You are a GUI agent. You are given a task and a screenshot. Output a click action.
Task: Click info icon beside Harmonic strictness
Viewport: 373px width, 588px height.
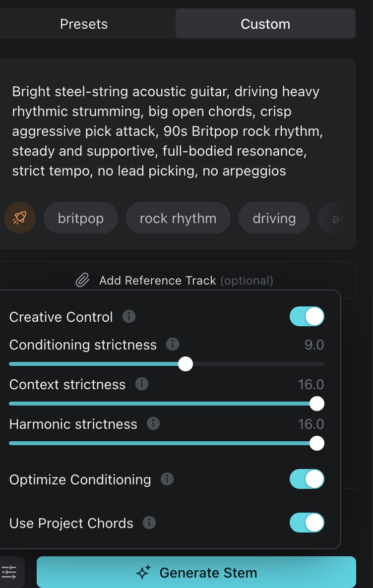[153, 423]
